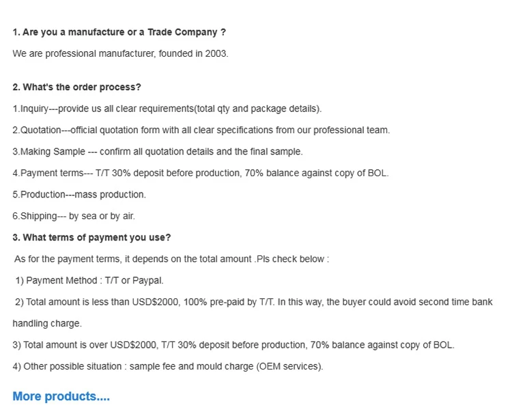The height and width of the screenshot is (420, 512).
Task: Click the Making Sample step line
Action: pyautogui.click(x=157, y=152)
